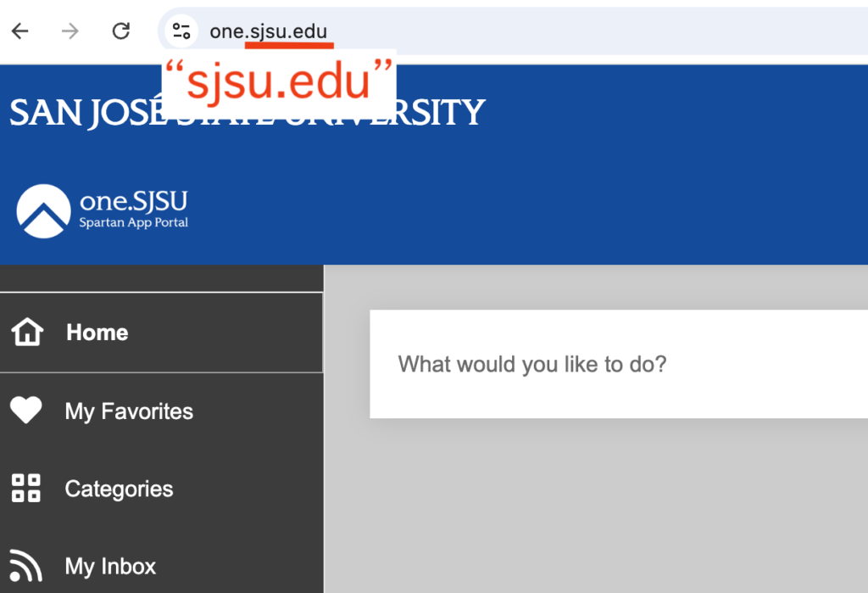This screenshot has height=593, width=868.
Task: Open the site information icon beside the URL
Action: coord(181,31)
